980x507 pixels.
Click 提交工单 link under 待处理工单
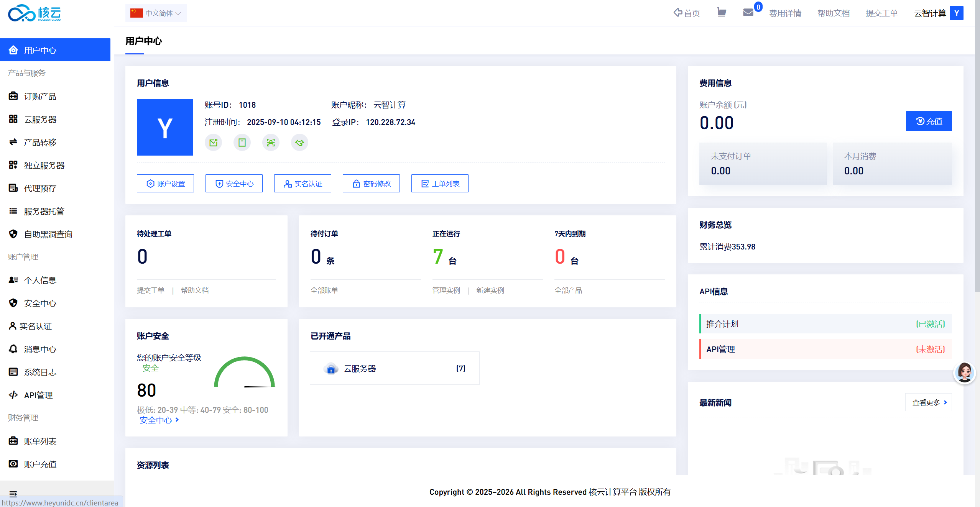point(151,290)
